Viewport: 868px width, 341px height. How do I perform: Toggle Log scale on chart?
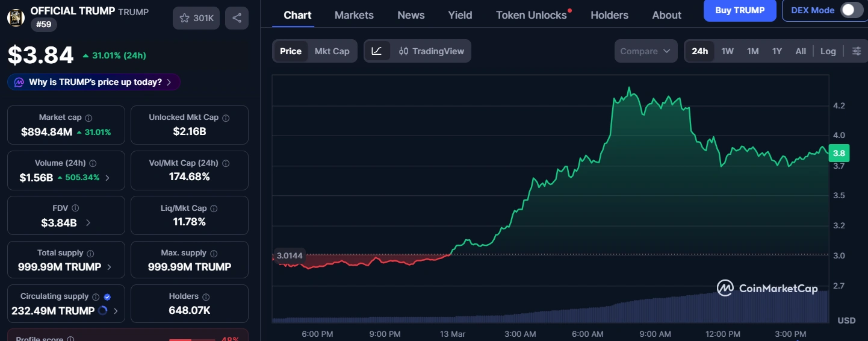[828, 51]
